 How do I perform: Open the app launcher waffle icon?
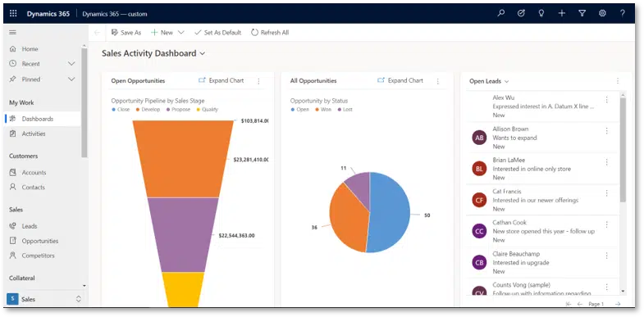(x=13, y=14)
